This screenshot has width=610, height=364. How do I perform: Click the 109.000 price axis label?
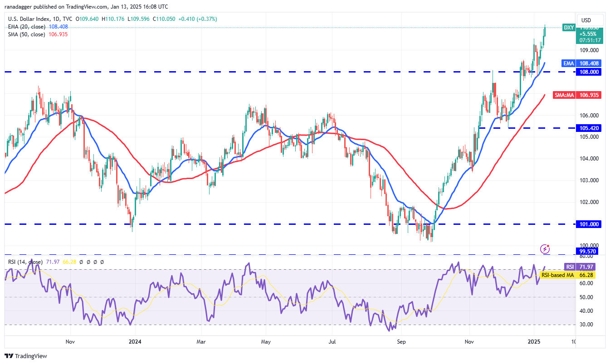coord(589,50)
